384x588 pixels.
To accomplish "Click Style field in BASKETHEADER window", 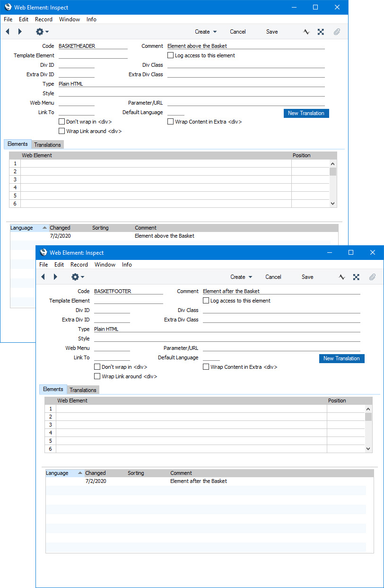I will click(192, 93).
